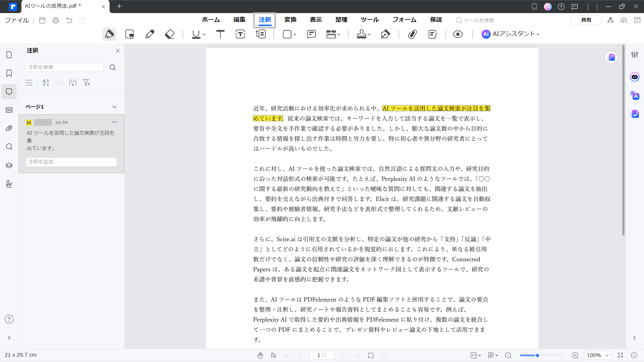The width and height of the screenshot is (644, 362).
Task: Click the 注釈を検索 field
Action: [65, 67]
